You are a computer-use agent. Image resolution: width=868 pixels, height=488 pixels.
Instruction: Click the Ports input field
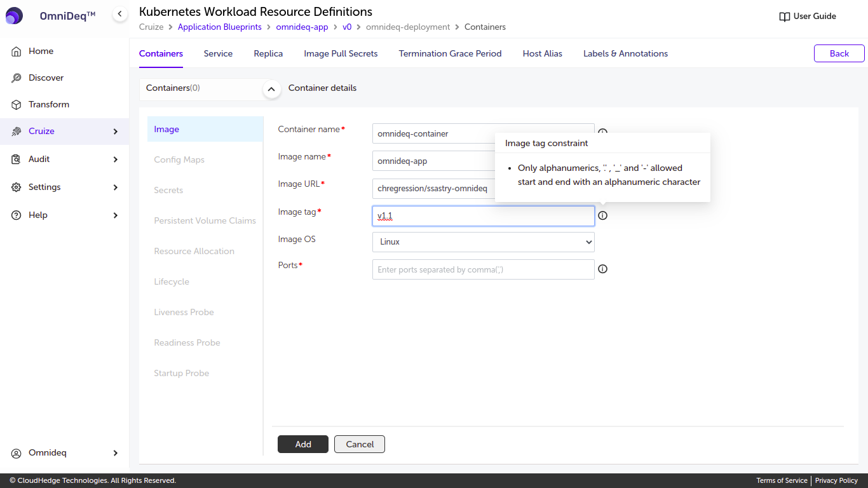(484, 269)
